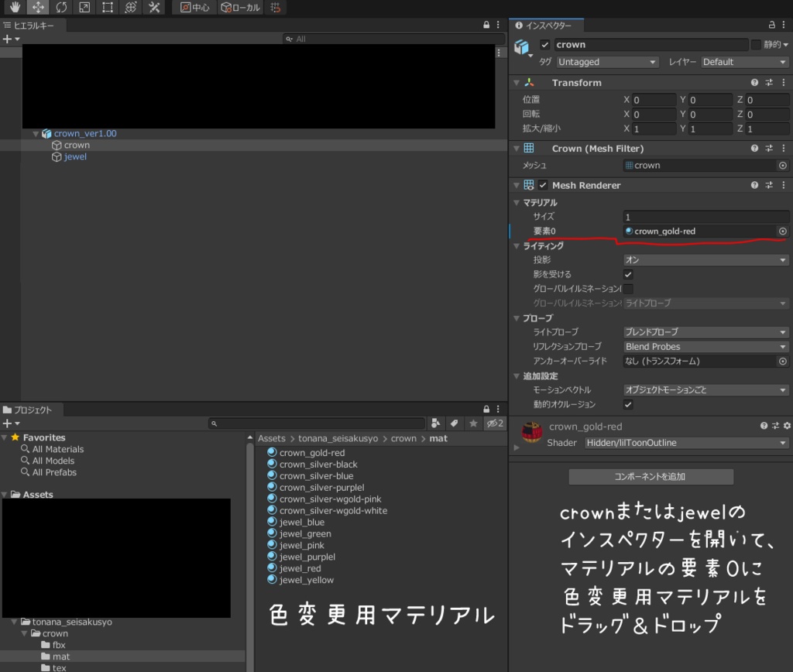
Task: Open the Default layer dropdown
Action: point(744,62)
